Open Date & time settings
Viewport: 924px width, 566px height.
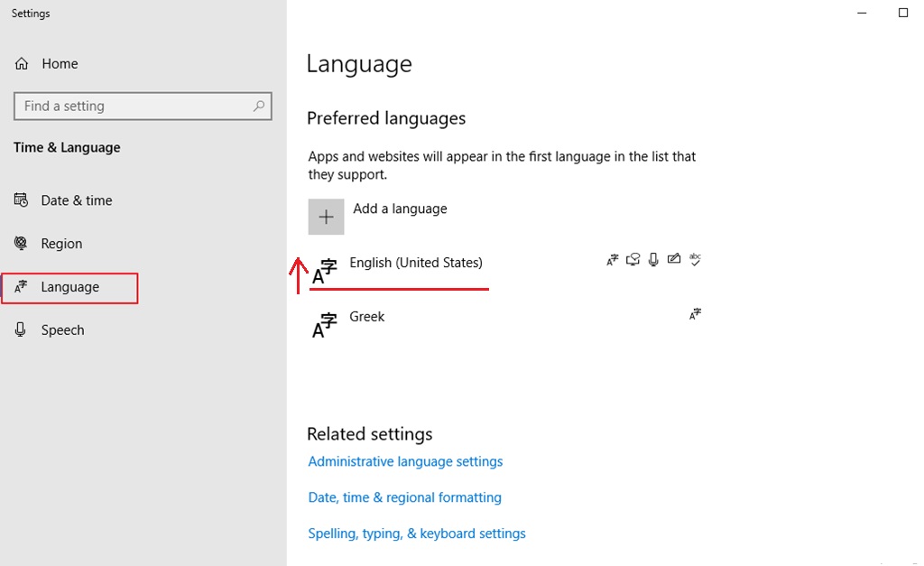pyautogui.click(x=76, y=200)
